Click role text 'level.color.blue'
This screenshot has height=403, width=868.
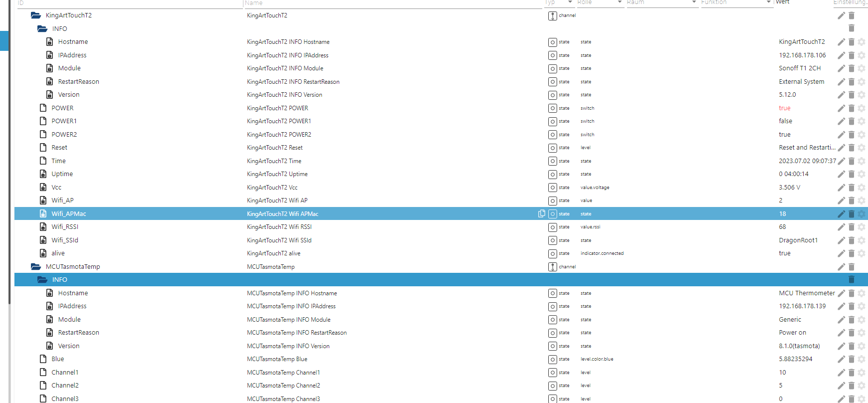(597, 359)
